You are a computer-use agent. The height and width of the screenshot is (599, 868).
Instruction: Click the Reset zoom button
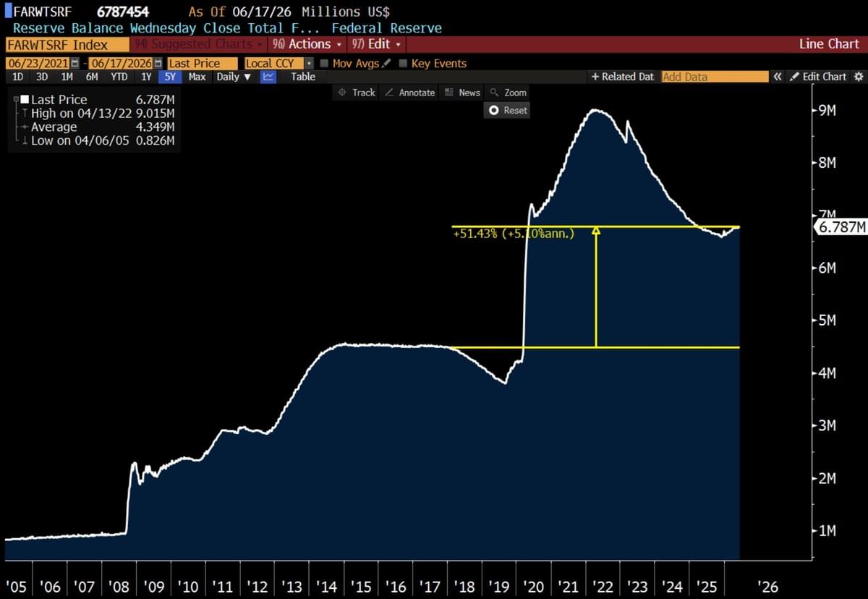508,111
